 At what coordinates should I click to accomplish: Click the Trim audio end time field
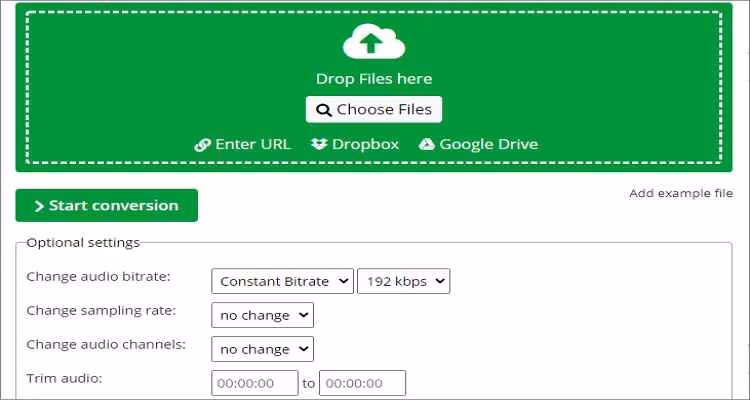coord(363,383)
